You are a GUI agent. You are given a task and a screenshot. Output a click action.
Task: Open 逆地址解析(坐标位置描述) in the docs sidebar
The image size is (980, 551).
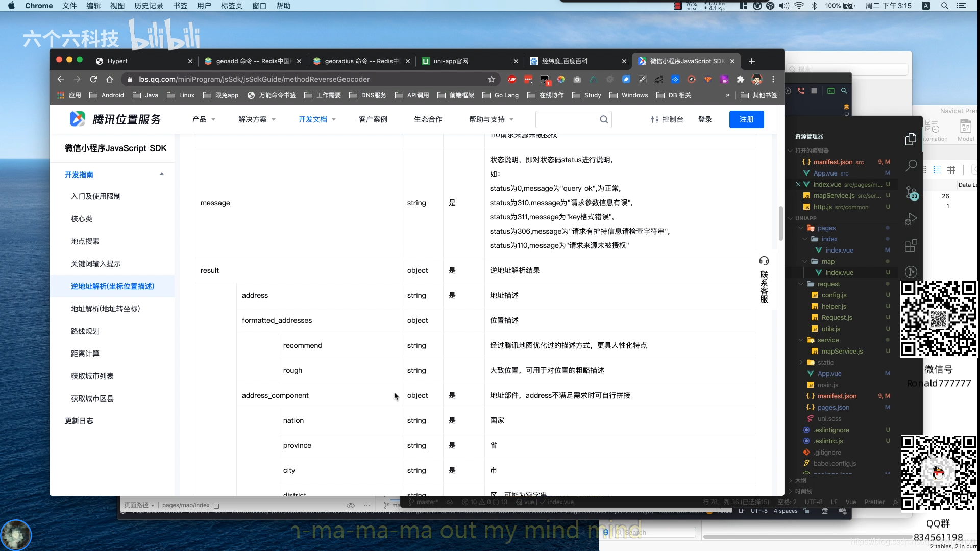point(113,286)
